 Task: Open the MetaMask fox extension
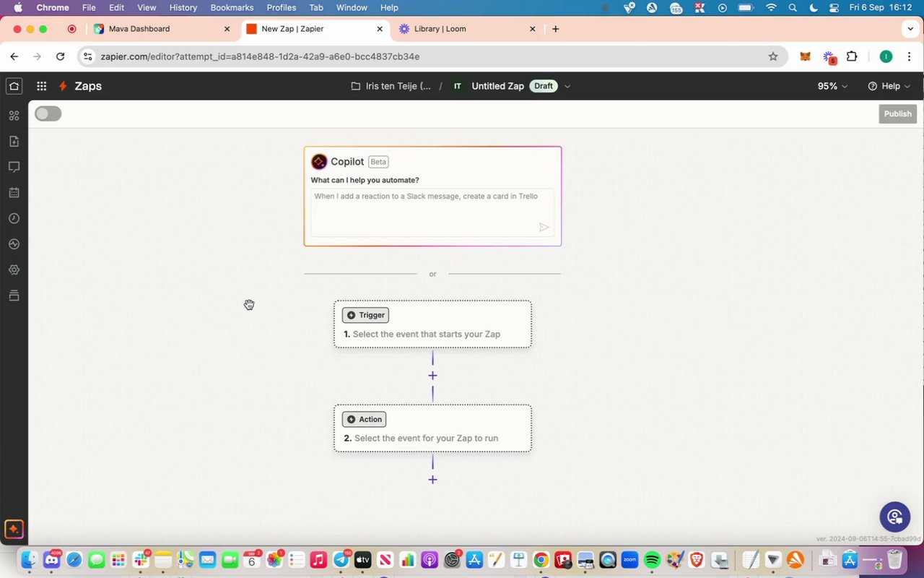[x=805, y=56]
